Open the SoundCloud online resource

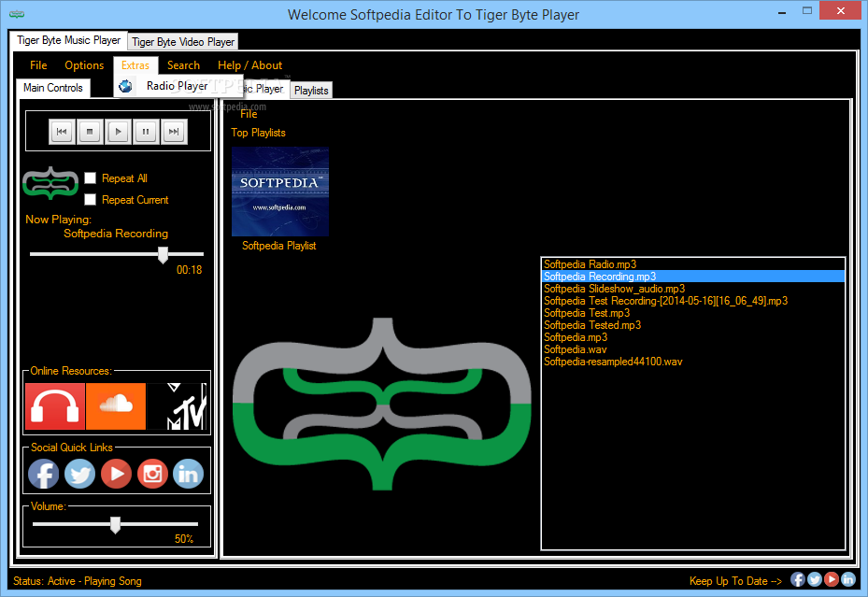click(x=116, y=406)
